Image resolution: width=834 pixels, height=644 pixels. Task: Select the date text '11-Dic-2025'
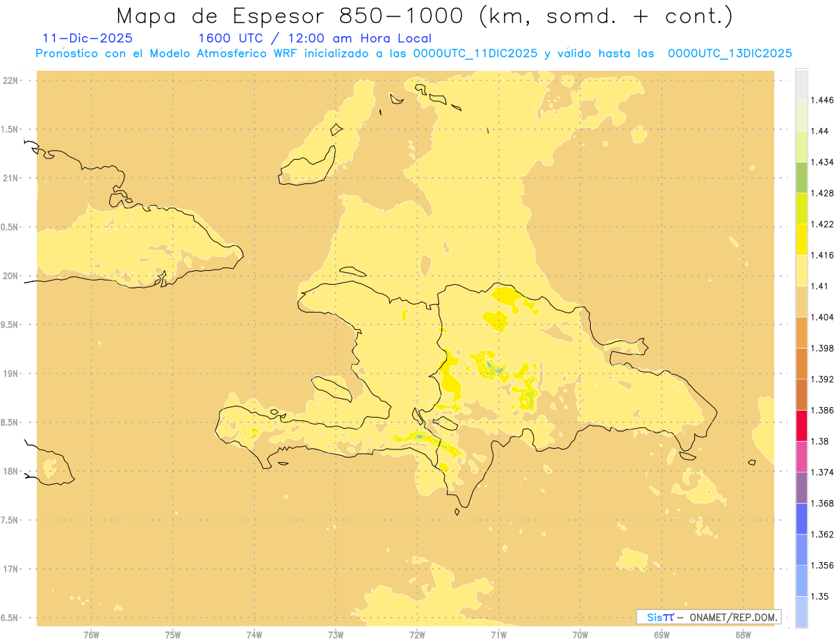click(x=88, y=38)
